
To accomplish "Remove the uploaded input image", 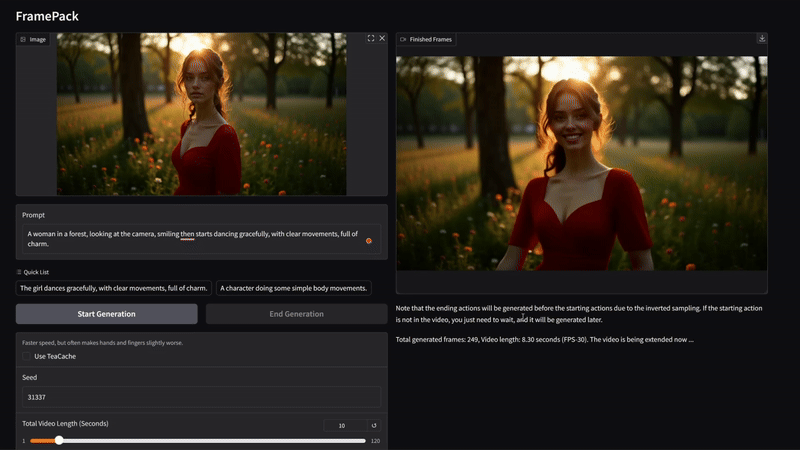I will 382,38.
